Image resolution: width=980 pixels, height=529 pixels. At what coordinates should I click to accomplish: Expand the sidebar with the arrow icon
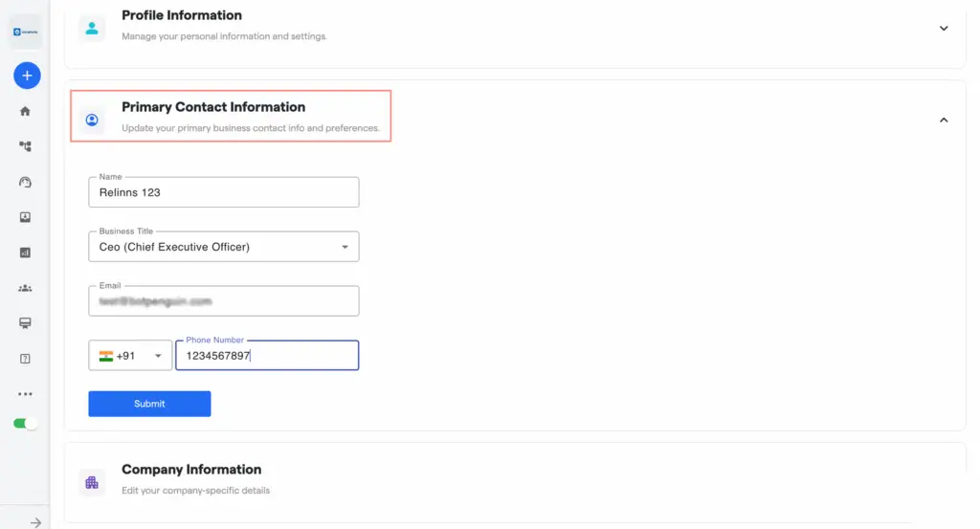[35, 522]
